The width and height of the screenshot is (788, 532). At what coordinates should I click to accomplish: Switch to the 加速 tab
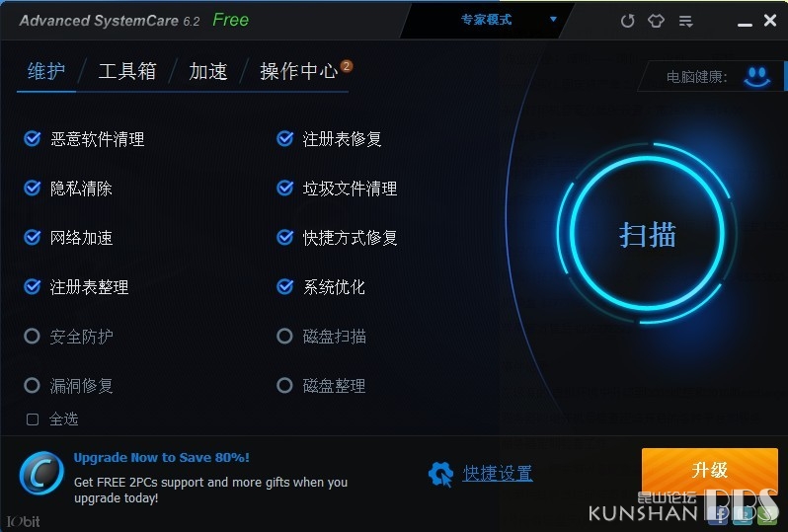pyautogui.click(x=208, y=71)
